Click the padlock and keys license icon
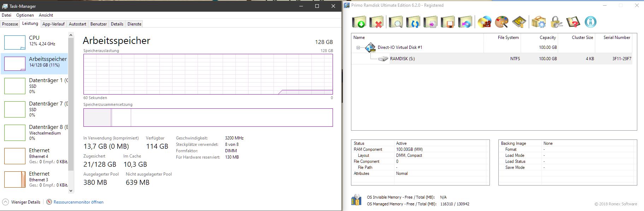Viewport: 644px width, 211px height. coord(556,22)
